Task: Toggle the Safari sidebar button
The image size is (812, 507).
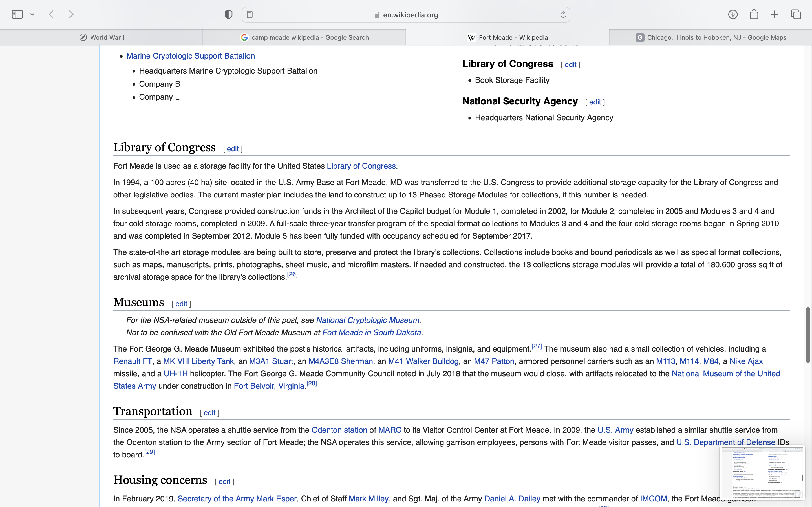Action: pos(17,14)
